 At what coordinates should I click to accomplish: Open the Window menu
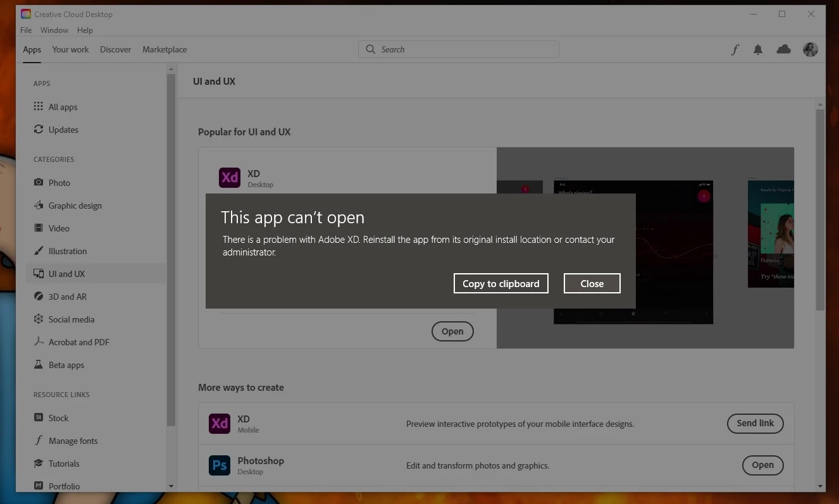pos(54,30)
